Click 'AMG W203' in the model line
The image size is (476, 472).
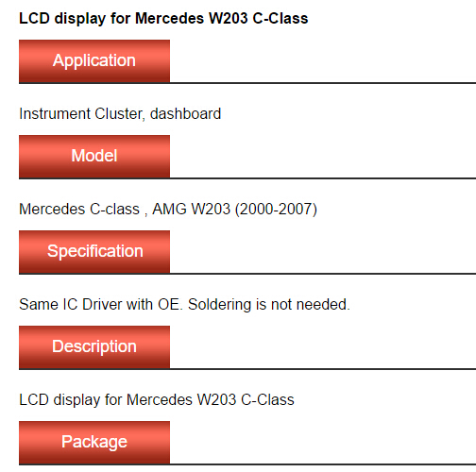tap(191, 209)
